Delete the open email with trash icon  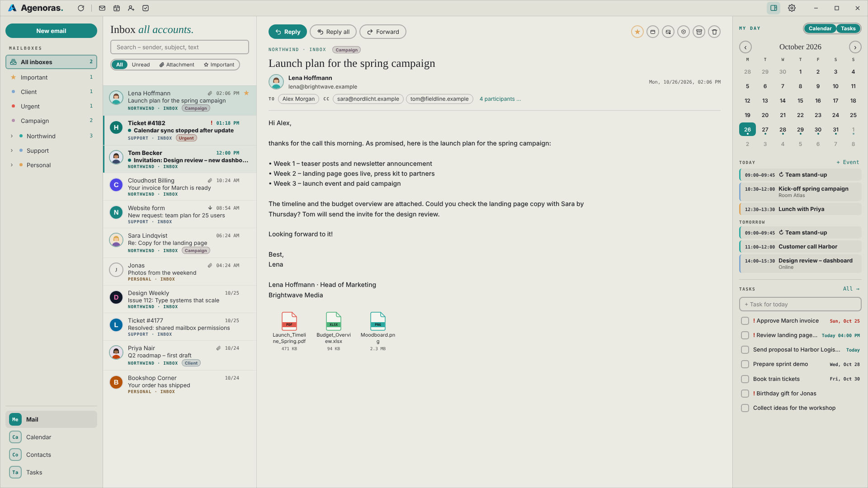714,32
